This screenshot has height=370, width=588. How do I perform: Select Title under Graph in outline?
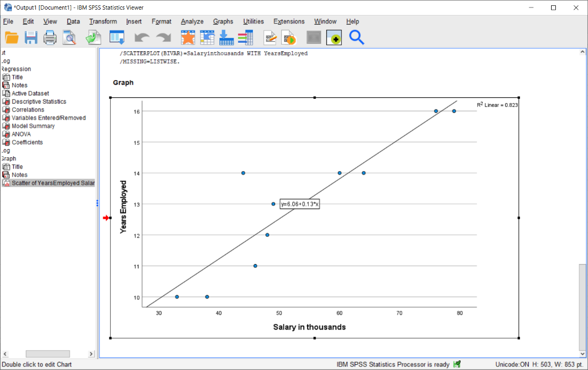[17, 167]
